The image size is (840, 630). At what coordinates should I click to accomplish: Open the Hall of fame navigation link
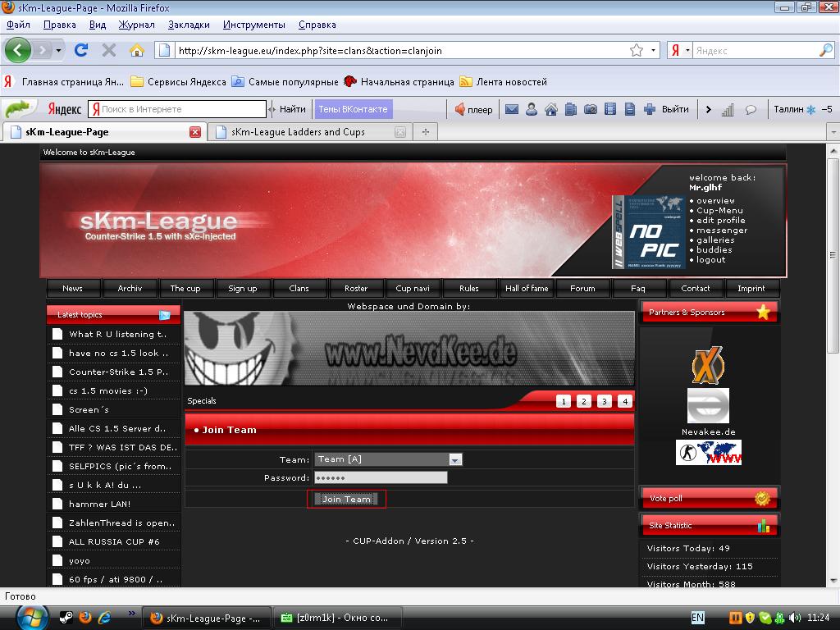[527, 288]
